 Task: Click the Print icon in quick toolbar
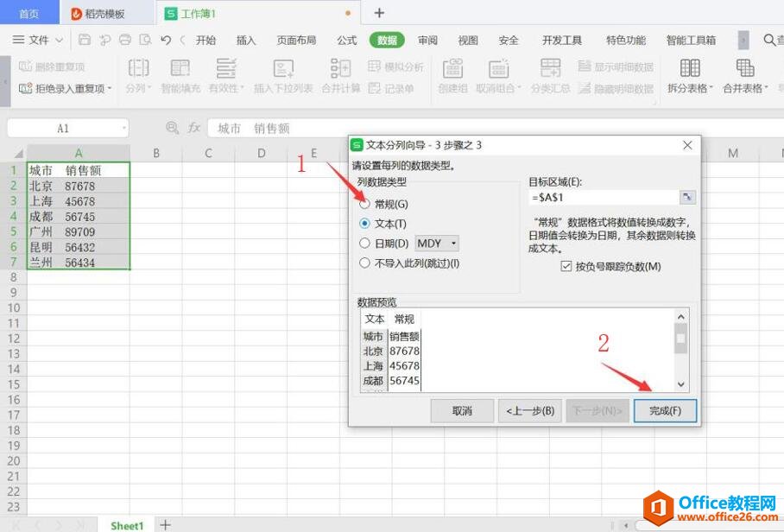125,40
